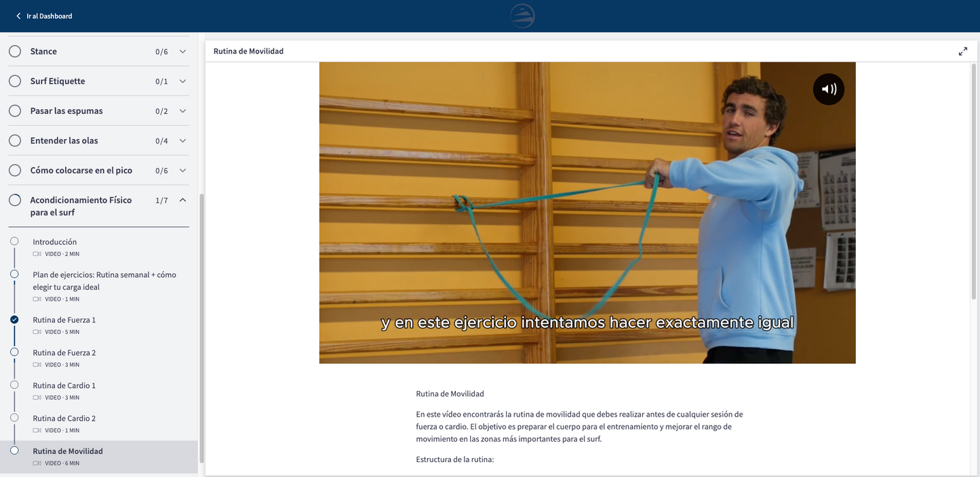980x477 pixels.
Task: Click VIDEO · 6 MIN label under Movilidad
Action: coord(62,463)
